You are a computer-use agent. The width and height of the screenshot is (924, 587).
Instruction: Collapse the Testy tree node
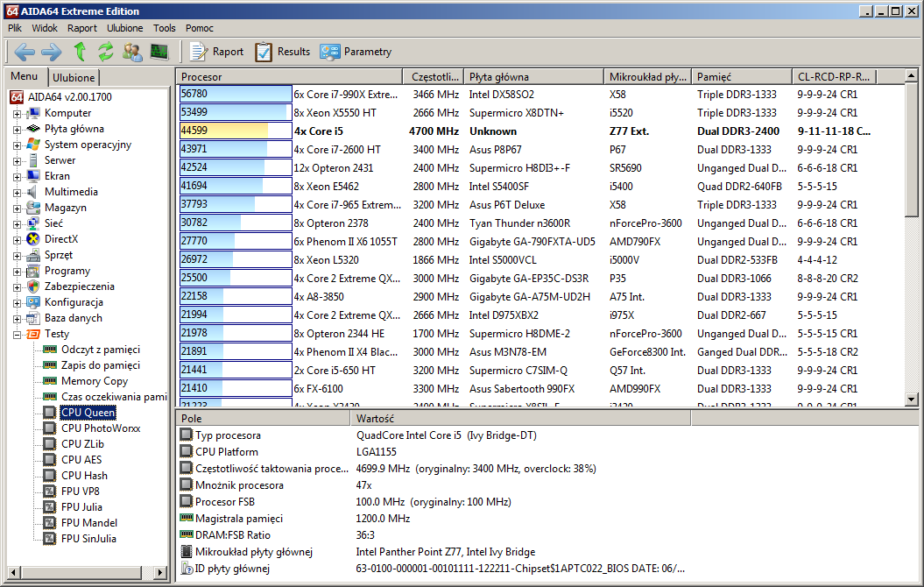(18, 335)
